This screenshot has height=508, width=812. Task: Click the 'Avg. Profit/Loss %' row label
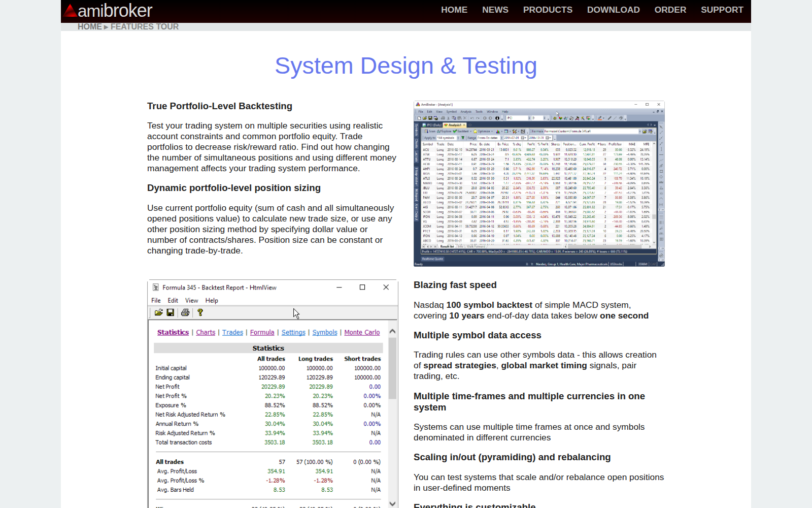181,481
